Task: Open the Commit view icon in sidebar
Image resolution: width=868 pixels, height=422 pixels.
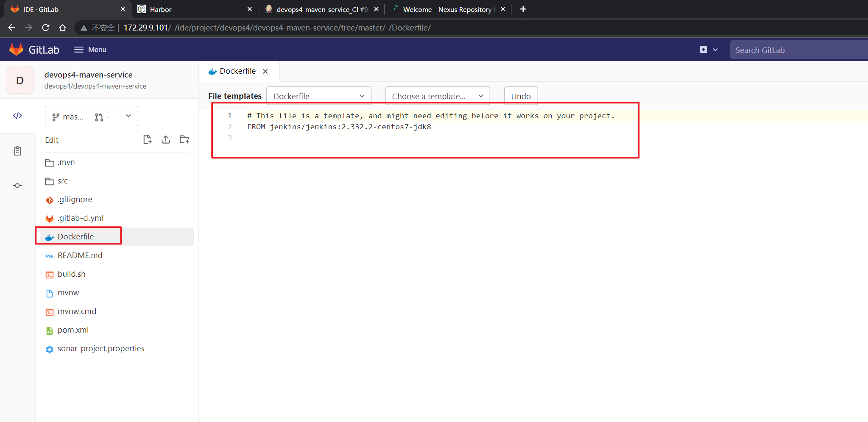Action: [17, 186]
